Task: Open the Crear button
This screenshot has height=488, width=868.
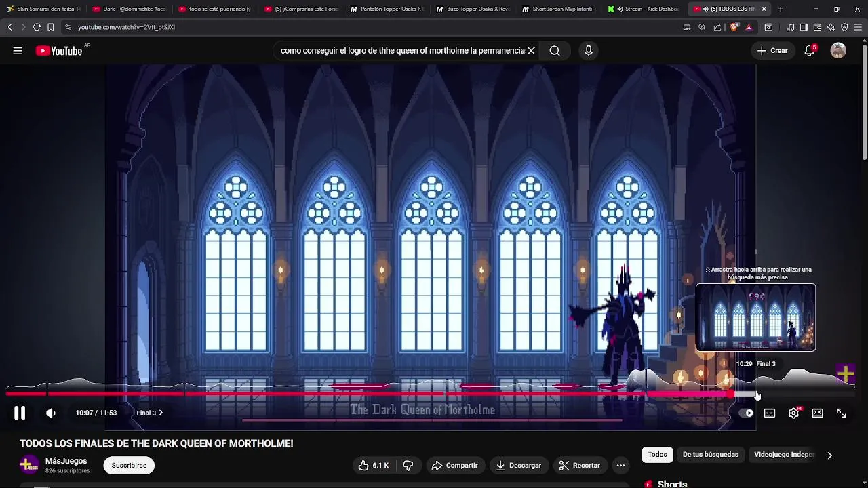Action: coord(772,51)
